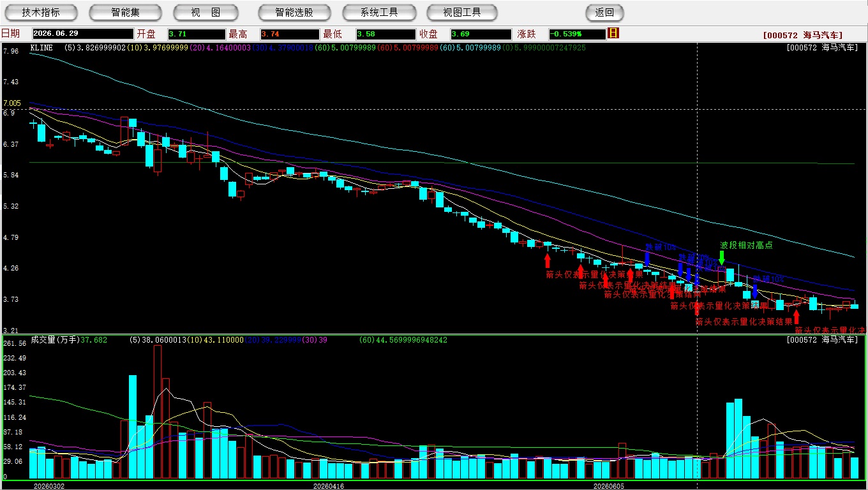Click the (20)4.16400003 MA20 value
This screenshot has width=868, height=490.
point(220,48)
